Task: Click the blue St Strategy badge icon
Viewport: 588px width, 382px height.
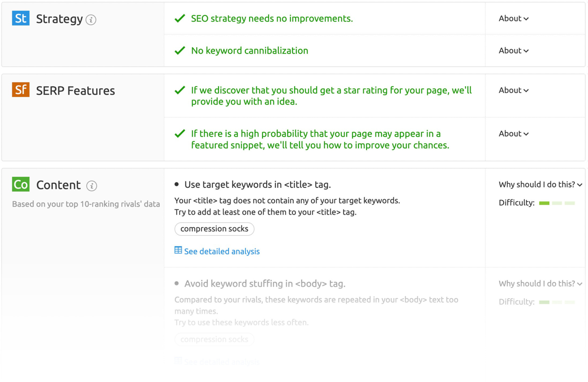Action: point(21,18)
